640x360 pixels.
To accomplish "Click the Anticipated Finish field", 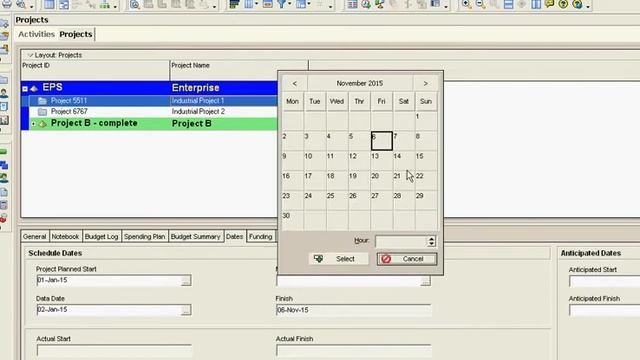I will (604, 311).
